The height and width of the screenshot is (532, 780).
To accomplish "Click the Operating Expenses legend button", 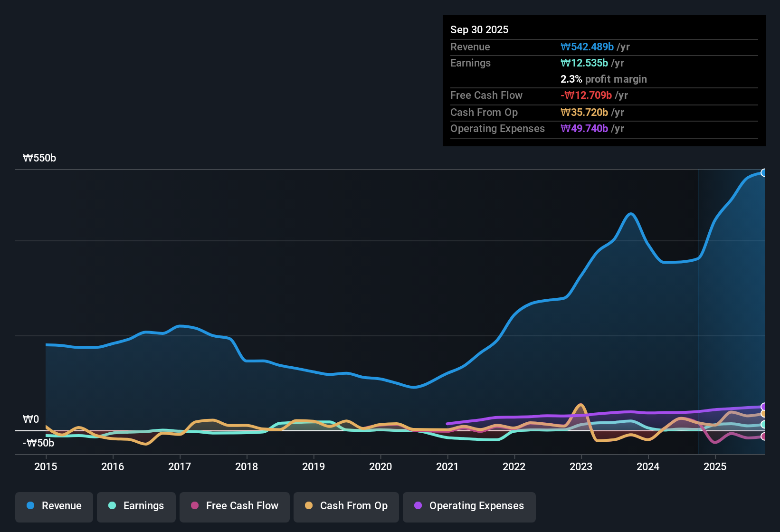I will [469, 506].
